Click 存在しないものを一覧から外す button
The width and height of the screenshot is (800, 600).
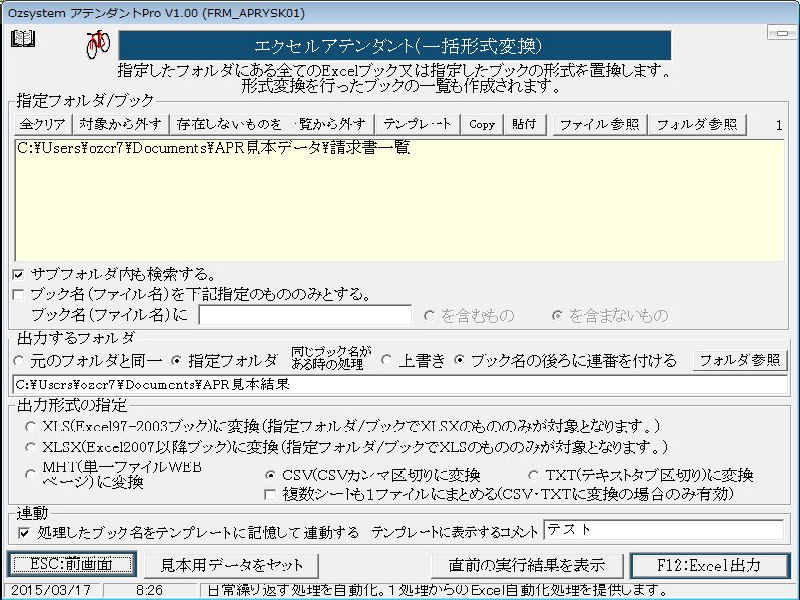coord(273,124)
